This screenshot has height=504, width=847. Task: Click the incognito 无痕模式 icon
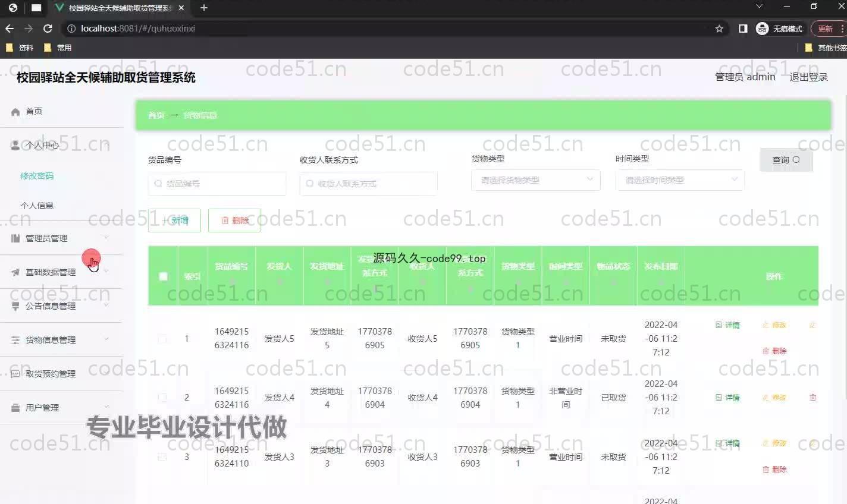pyautogui.click(x=762, y=29)
